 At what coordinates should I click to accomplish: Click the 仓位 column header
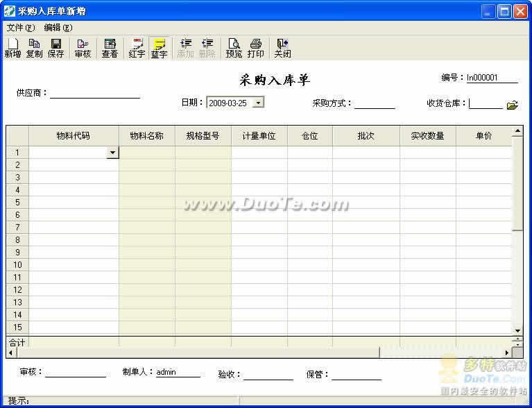310,136
